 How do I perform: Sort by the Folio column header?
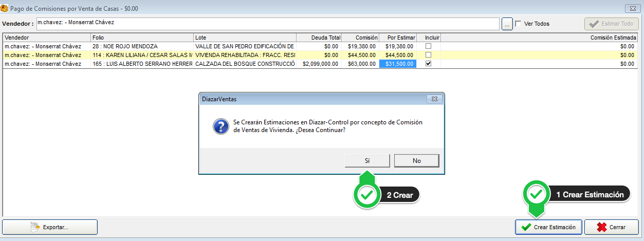click(142, 38)
